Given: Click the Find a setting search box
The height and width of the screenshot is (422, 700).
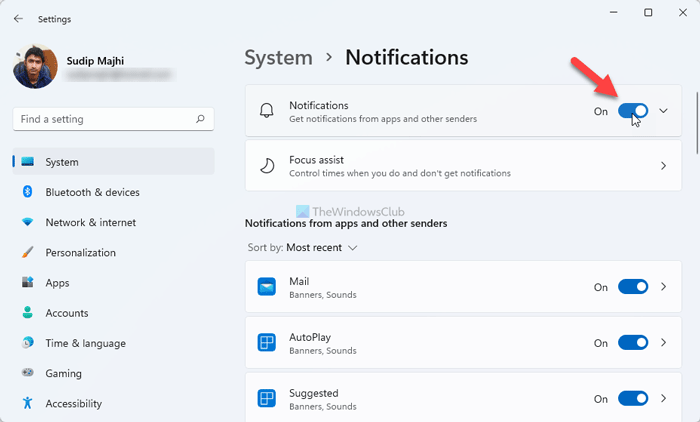Looking at the screenshot, I should (x=105, y=119).
